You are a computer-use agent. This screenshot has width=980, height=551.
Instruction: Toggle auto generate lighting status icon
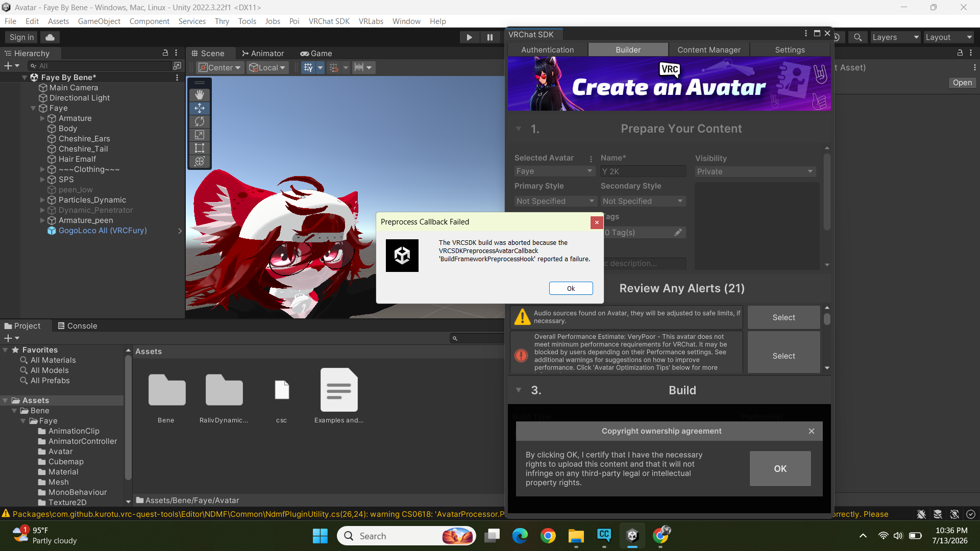pyautogui.click(x=954, y=514)
